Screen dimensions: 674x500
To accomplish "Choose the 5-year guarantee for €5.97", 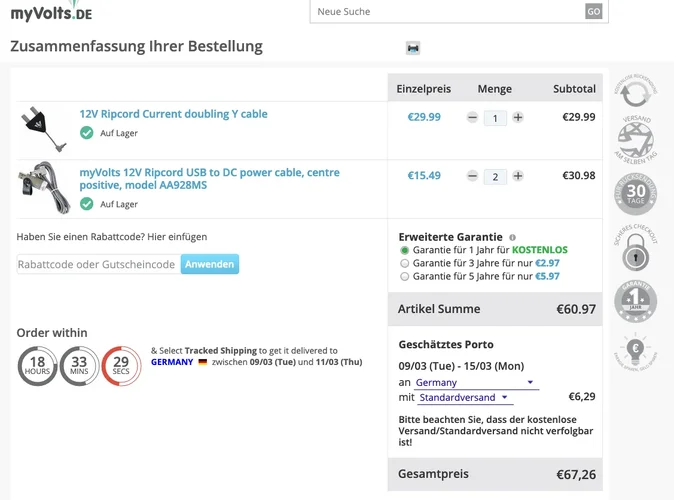I will [x=404, y=276].
